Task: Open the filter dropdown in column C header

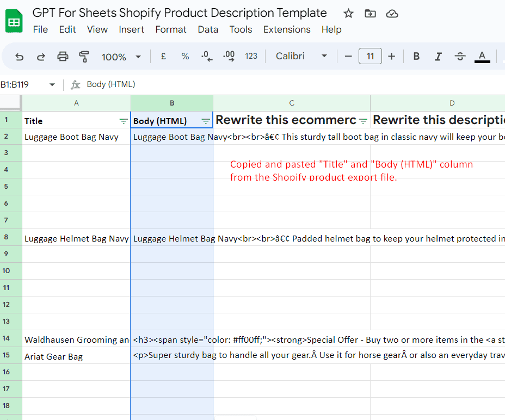Action: (363, 121)
